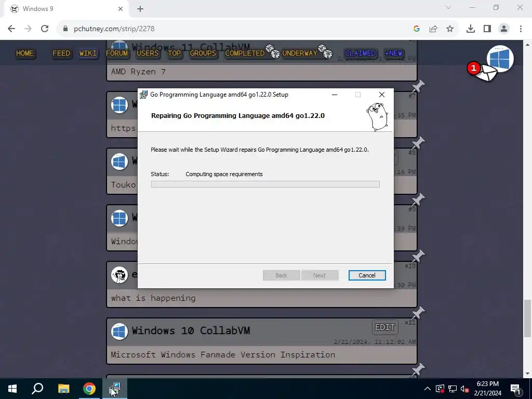Viewport: 532px width, 399px height.
Task: Click the scrollbar down arrow
Action: point(527,374)
